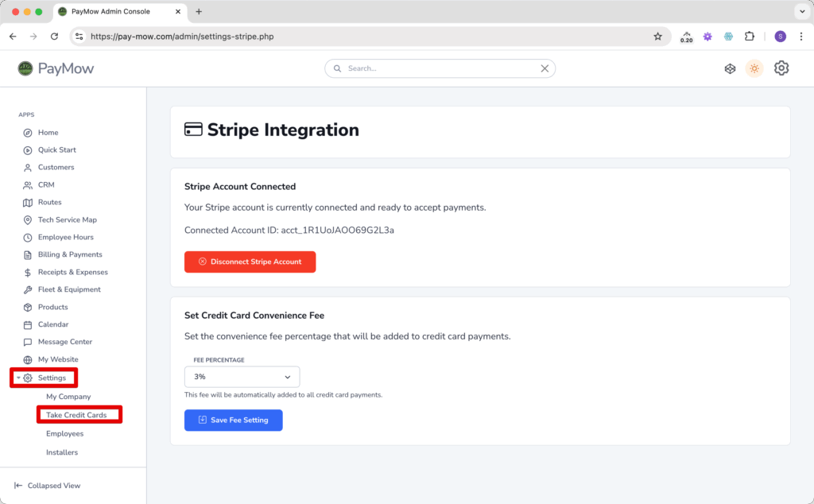Click the collapse arrow icon near Collapsed View
Viewport: 814px width, 504px height.
18,486
